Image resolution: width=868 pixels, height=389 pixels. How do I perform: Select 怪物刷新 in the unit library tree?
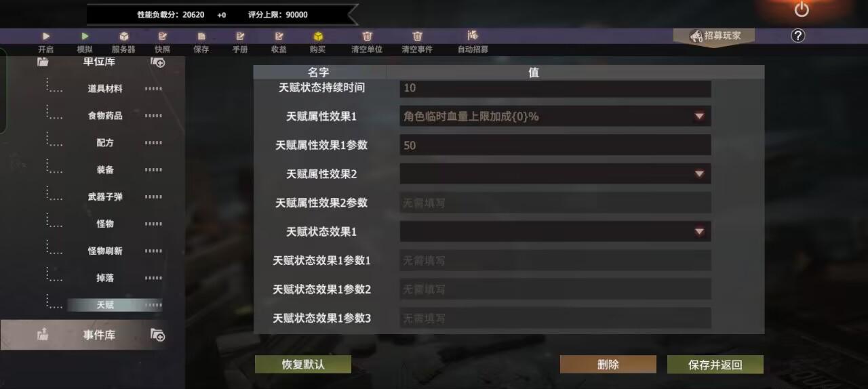pos(105,251)
